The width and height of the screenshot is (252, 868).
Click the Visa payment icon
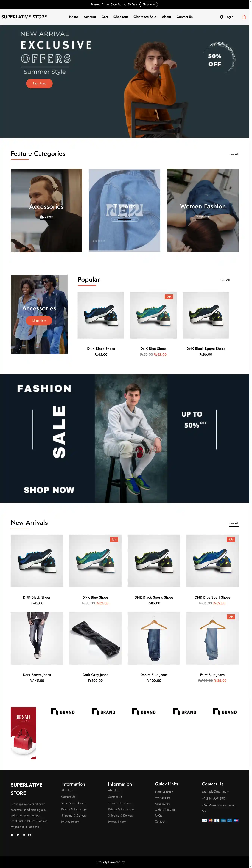(x=204, y=820)
